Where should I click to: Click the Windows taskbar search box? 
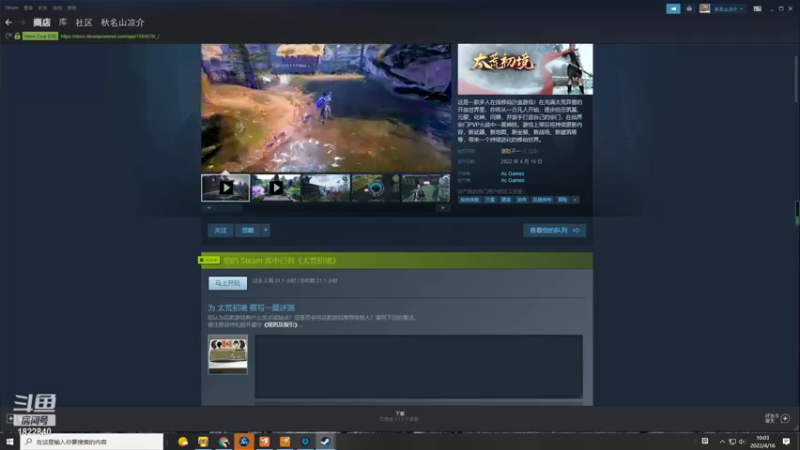click(92, 442)
